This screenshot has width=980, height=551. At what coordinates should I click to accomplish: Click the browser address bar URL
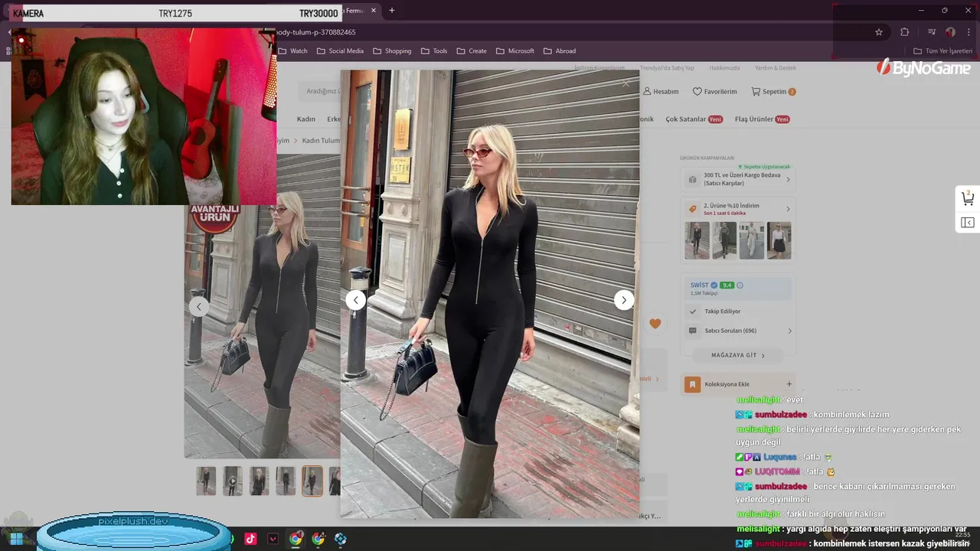click(316, 32)
